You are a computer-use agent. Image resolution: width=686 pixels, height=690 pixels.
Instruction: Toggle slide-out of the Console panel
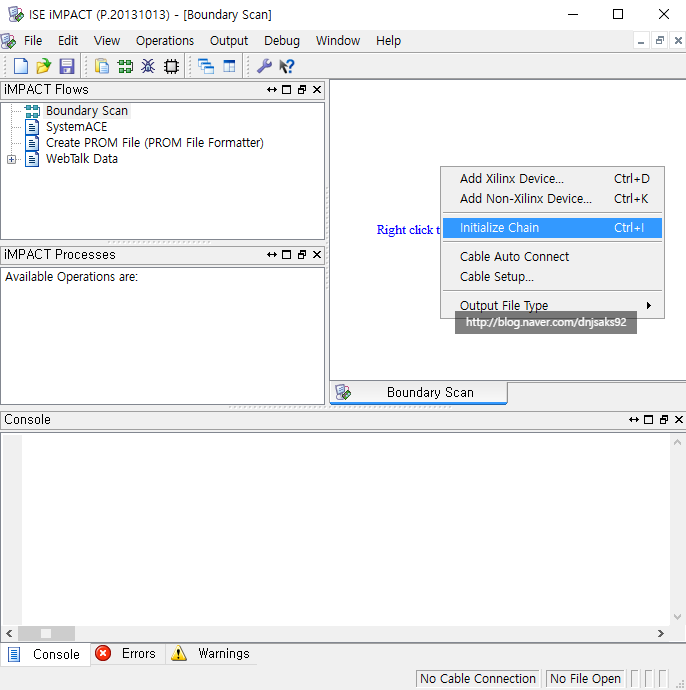[x=634, y=420]
